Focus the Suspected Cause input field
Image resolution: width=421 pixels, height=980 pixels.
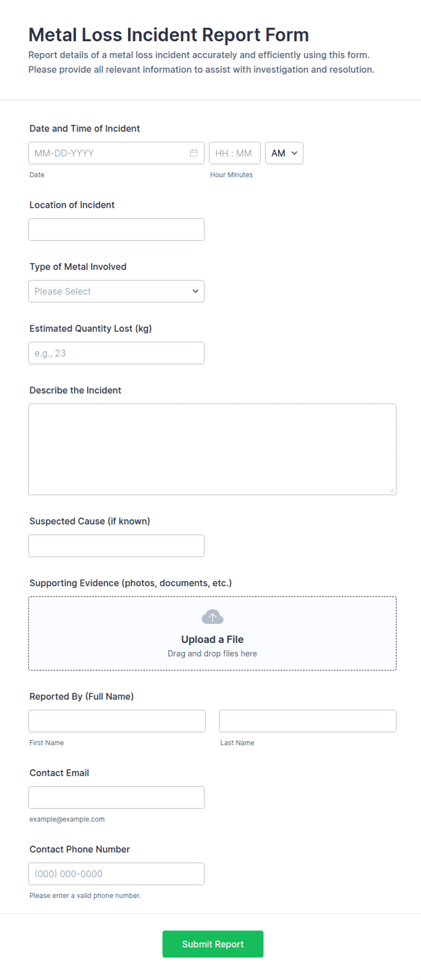tap(116, 546)
